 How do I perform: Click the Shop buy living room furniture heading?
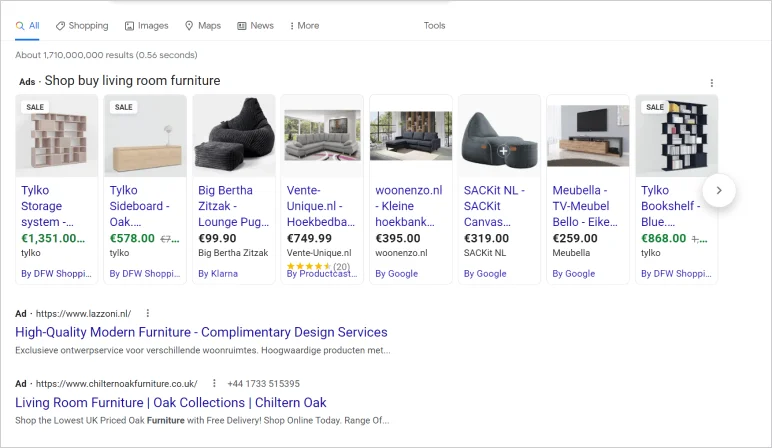point(132,80)
